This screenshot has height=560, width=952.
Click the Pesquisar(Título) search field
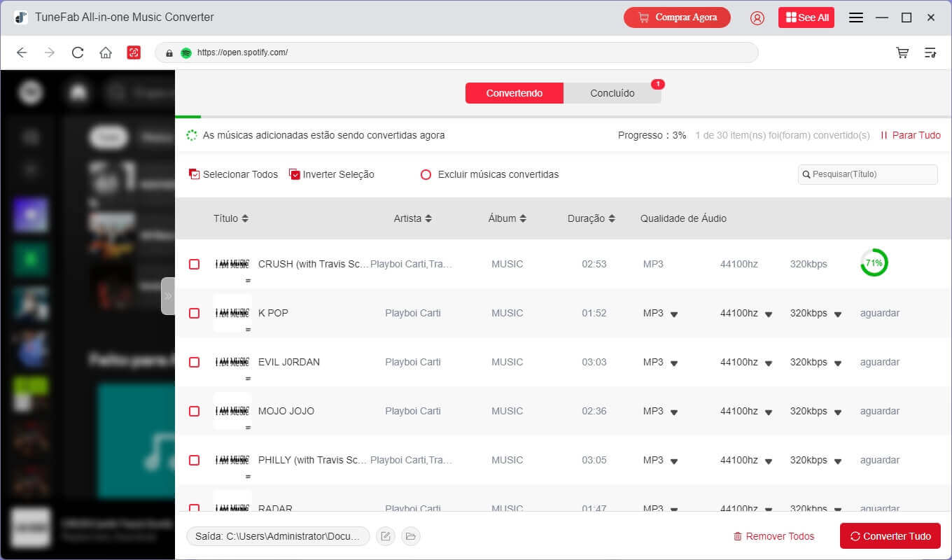tap(868, 174)
